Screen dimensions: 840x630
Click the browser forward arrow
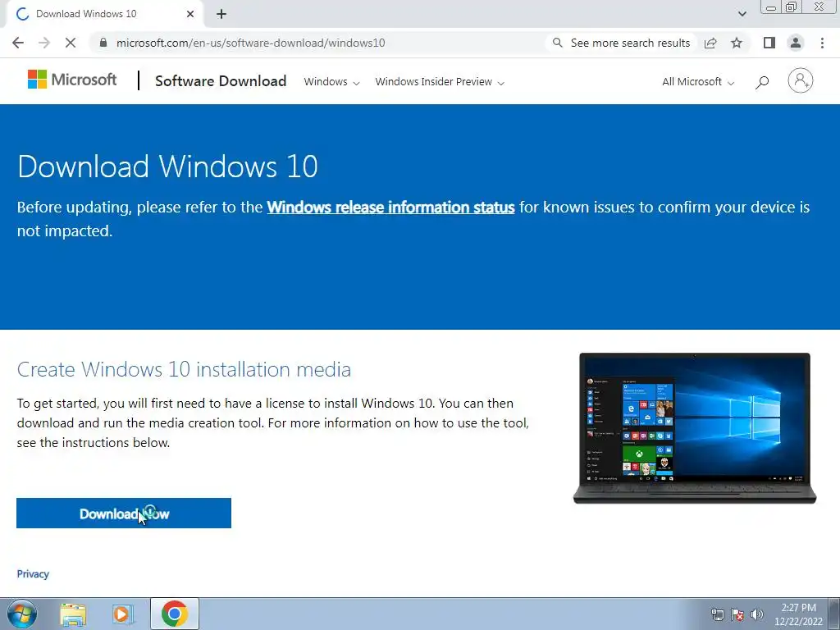click(44, 43)
